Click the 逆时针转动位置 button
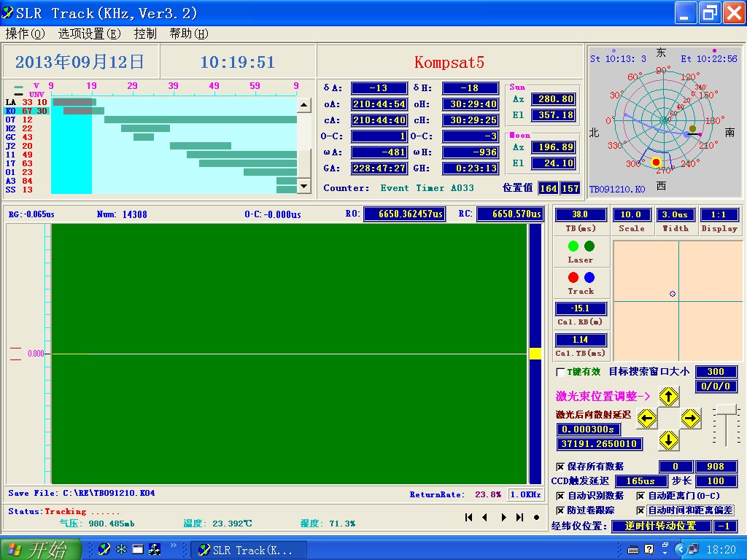This screenshot has height=560, width=747. click(x=661, y=526)
